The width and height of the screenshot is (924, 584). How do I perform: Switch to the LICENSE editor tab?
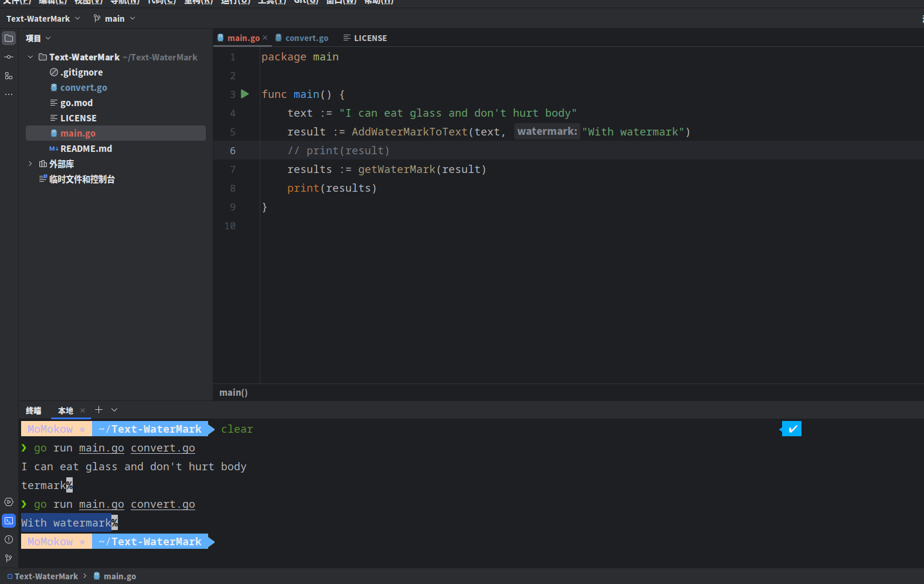click(x=365, y=38)
